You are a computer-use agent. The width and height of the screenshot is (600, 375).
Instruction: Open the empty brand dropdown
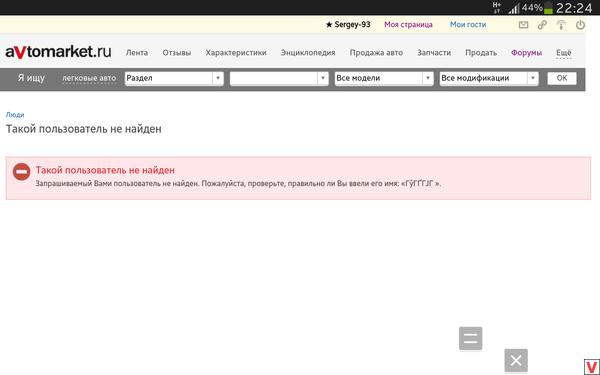[279, 78]
